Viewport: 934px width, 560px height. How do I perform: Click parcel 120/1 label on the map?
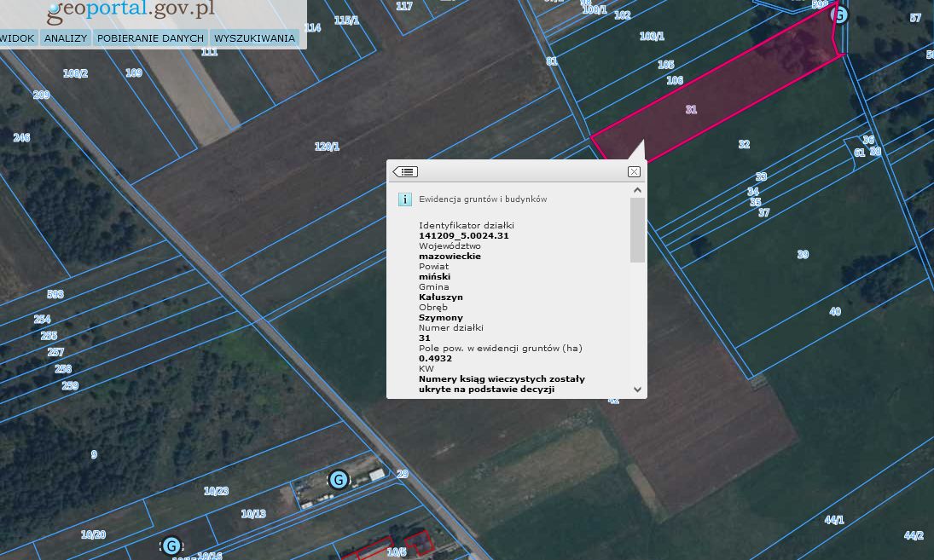[327, 147]
